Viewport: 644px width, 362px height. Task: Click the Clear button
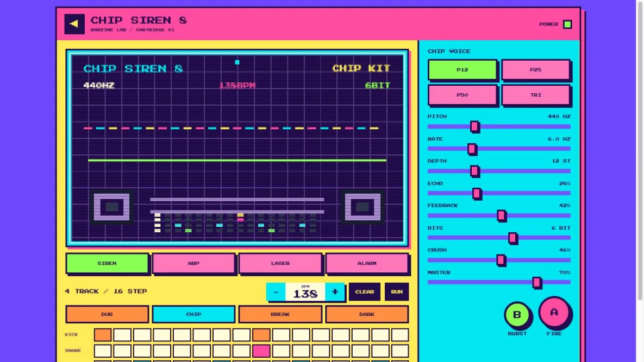pyautogui.click(x=364, y=292)
